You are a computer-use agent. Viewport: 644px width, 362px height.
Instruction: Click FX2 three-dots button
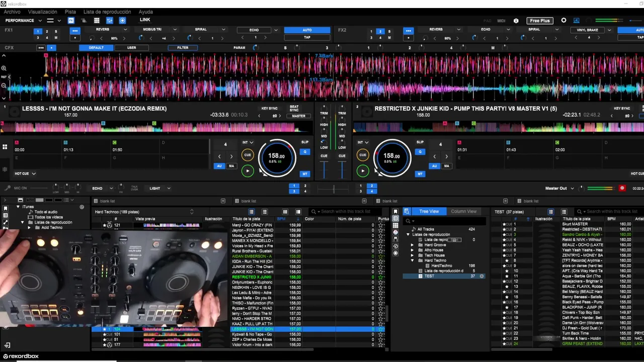coord(408,31)
